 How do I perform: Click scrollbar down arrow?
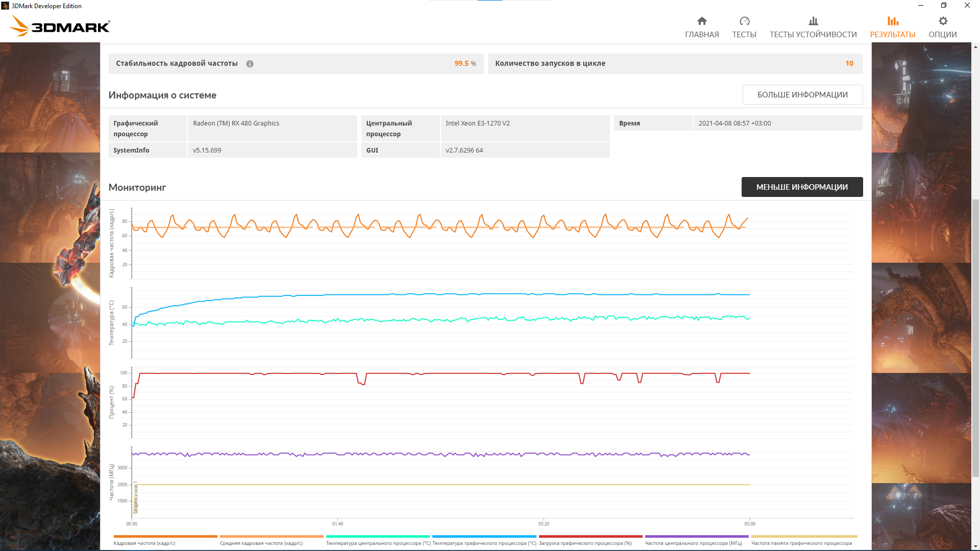coord(976,547)
